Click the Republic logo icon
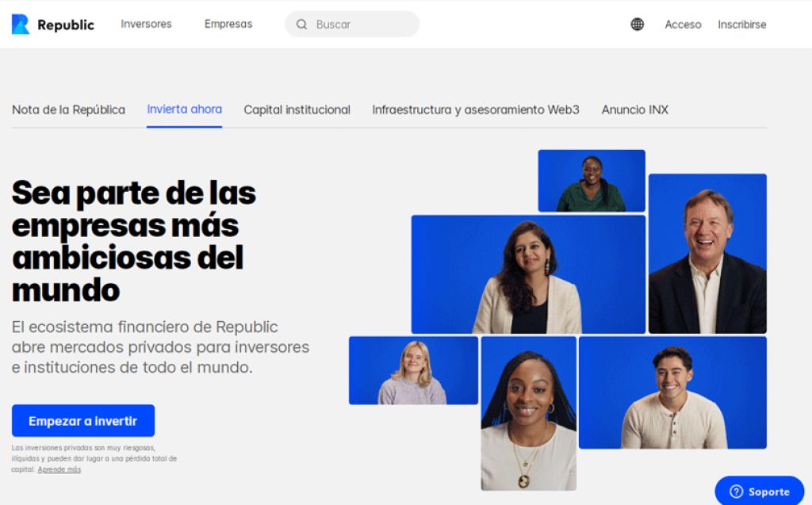Viewport: 812px width, 505px height. 21,25
